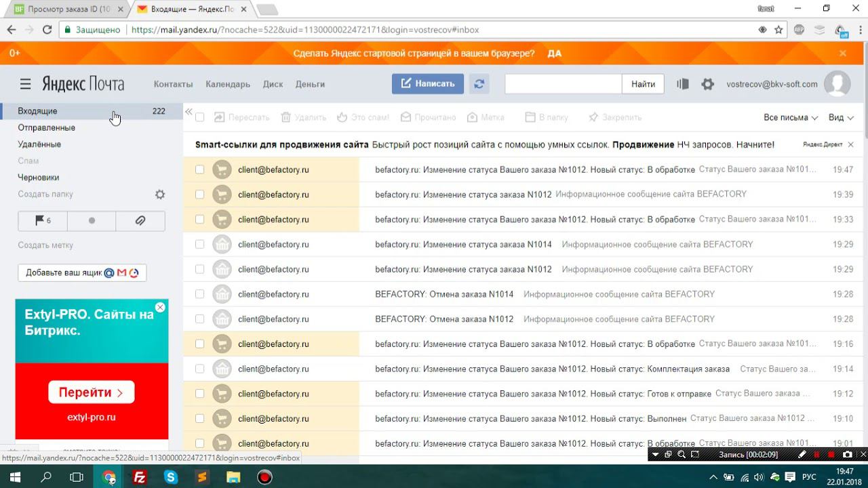This screenshot has height=488, width=868.
Task: Open the hamburger menu next to Яндекс Почта
Action: click(25, 84)
